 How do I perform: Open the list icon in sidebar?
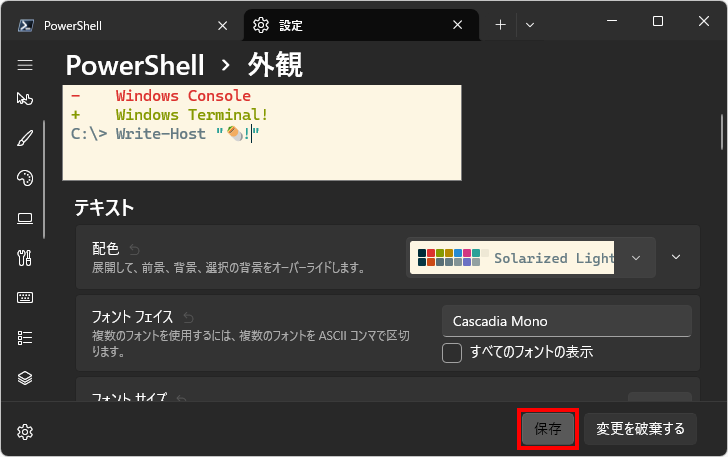click(x=25, y=338)
